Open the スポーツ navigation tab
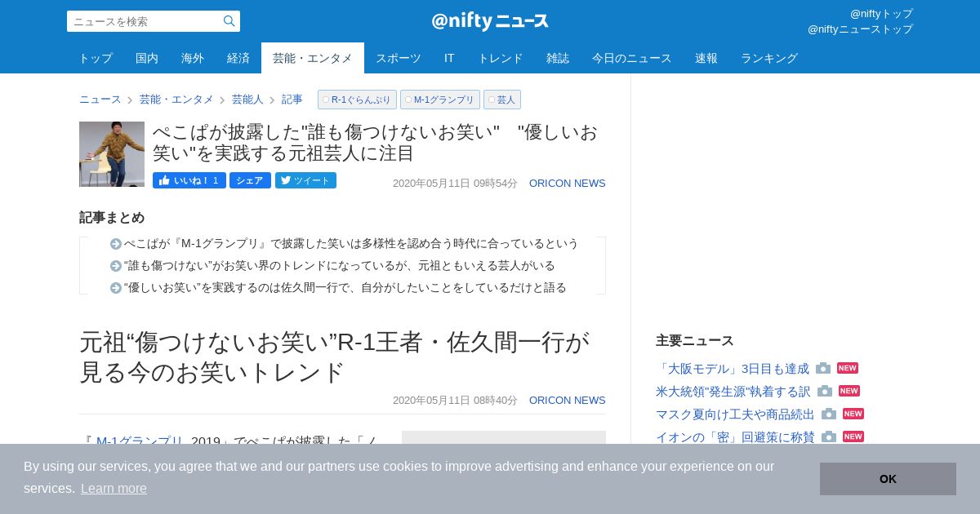This screenshot has width=980, height=514. (399, 58)
